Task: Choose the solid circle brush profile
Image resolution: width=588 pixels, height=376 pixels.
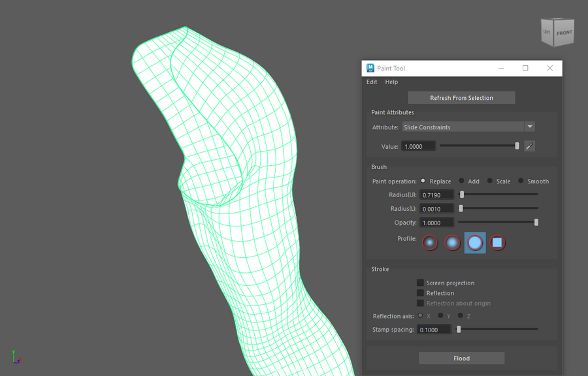Action: (x=475, y=243)
